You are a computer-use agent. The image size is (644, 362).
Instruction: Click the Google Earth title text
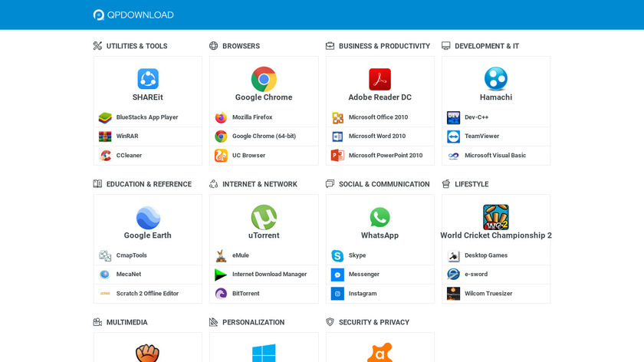point(148,235)
